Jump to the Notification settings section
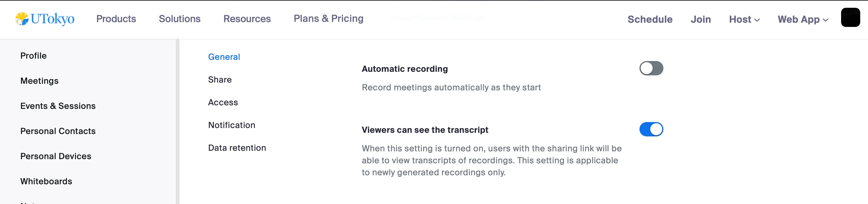The width and height of the screenshot is (868, 204). coord(232,125)
